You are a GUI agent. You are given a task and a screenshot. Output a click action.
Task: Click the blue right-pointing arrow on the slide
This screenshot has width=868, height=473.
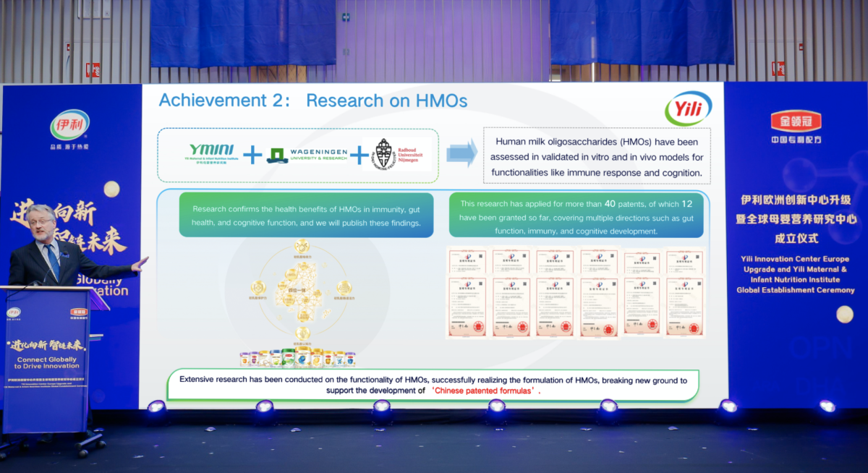[461, 153]
